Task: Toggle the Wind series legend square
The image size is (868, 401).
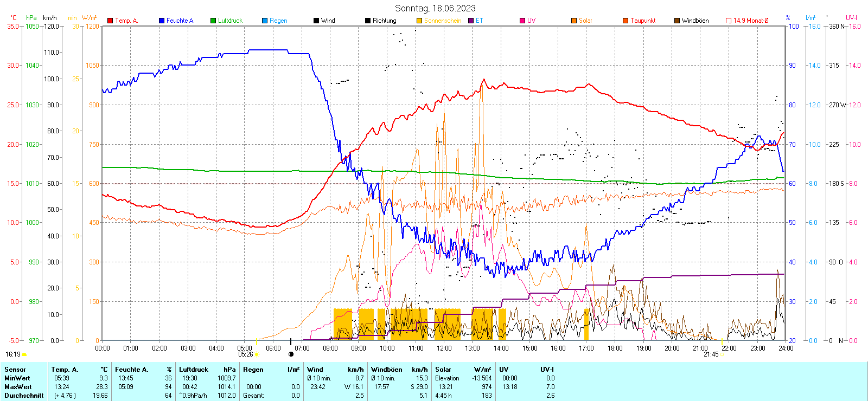Action: (316, 21)
